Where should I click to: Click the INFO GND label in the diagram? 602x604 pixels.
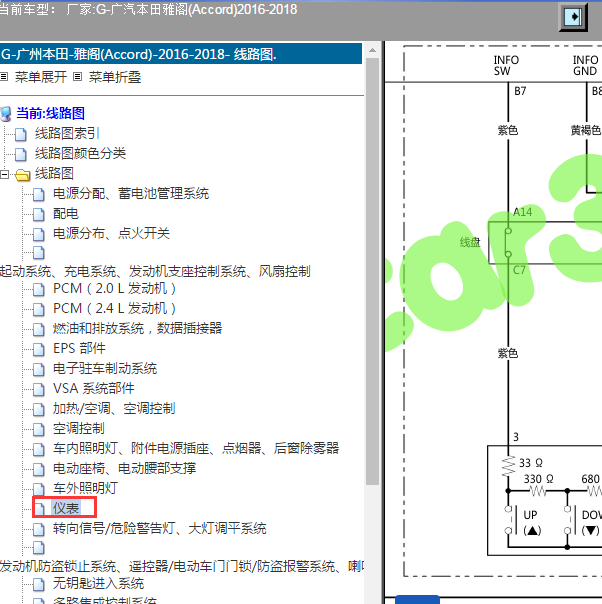click(x=585, y=65)
